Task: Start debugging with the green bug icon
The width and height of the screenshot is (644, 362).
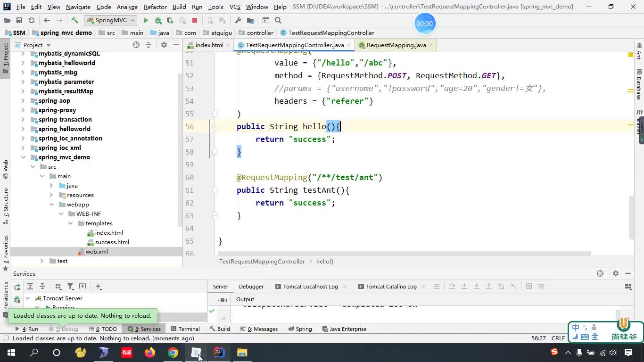Action: pos(158,20)
